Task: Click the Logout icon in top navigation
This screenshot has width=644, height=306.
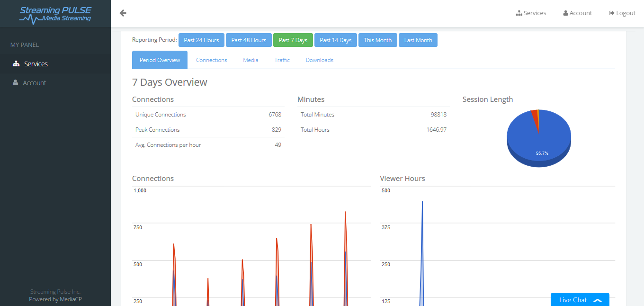Action: pyautogui.click(x=612, y=13)
